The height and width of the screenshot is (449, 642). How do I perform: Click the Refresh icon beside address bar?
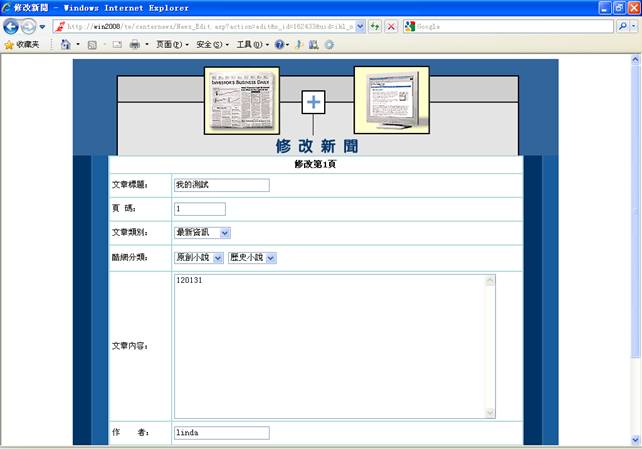374,26
